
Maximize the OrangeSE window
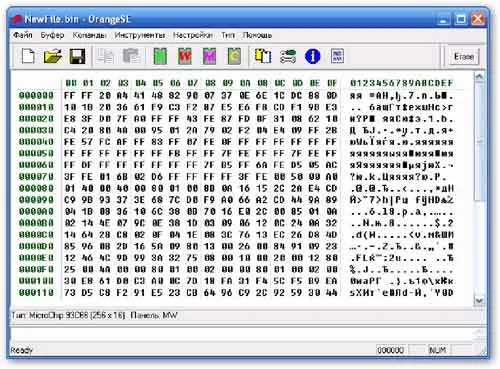(461, 19)
